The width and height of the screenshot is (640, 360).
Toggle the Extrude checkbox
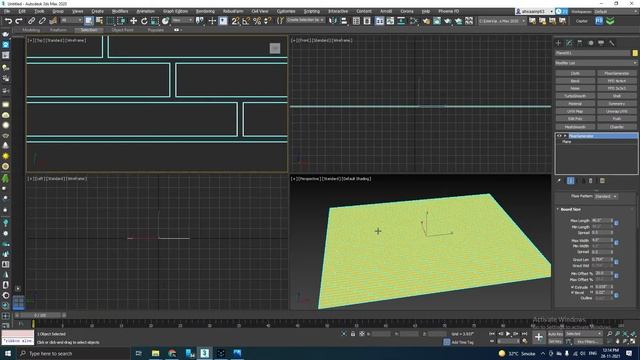(572, 287)
